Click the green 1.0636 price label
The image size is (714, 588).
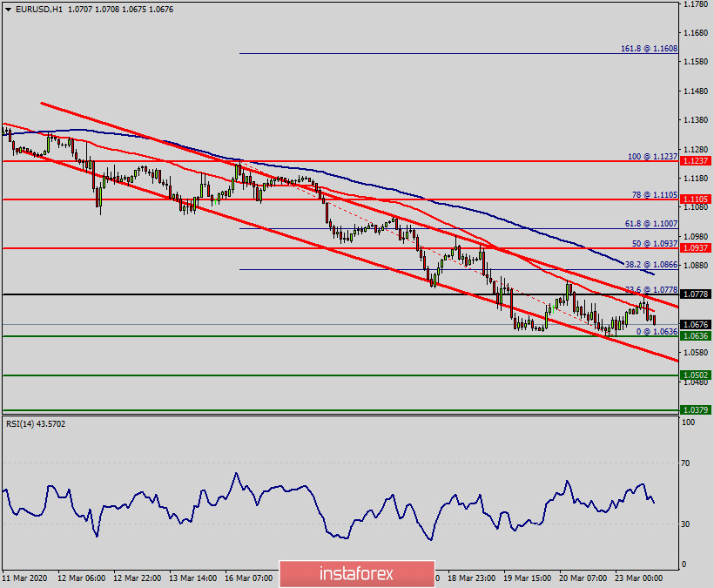[696, 335]
